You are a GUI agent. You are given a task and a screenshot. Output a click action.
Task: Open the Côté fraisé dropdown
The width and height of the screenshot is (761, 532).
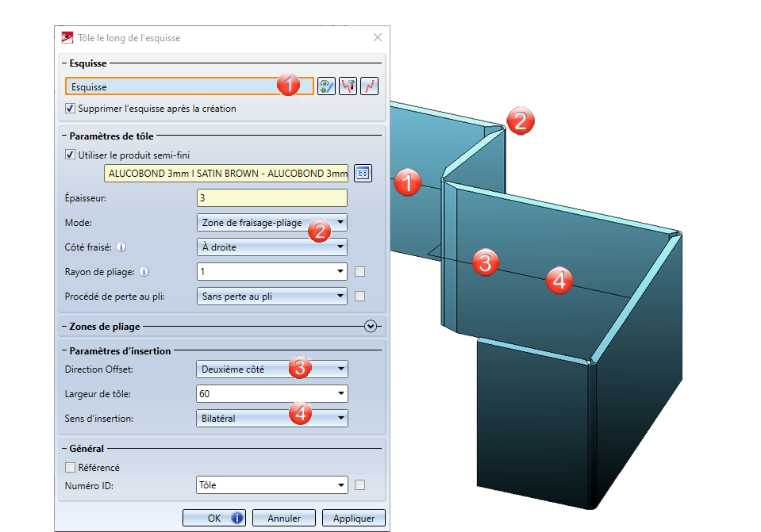coord(271,247)
